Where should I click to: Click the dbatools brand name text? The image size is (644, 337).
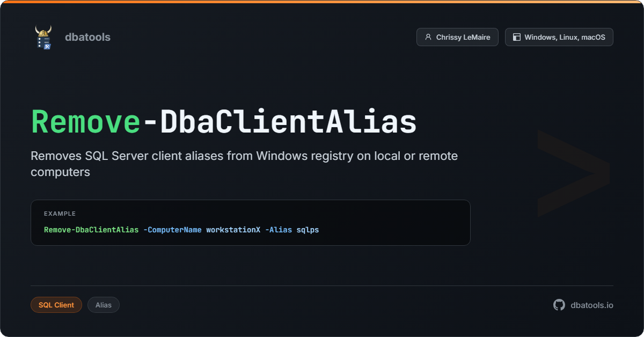coord(87,37)
